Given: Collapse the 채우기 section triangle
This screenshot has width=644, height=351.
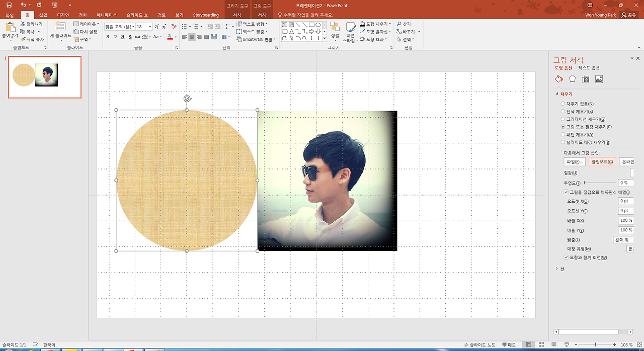Looking at the screenshot, I should 557,94.
